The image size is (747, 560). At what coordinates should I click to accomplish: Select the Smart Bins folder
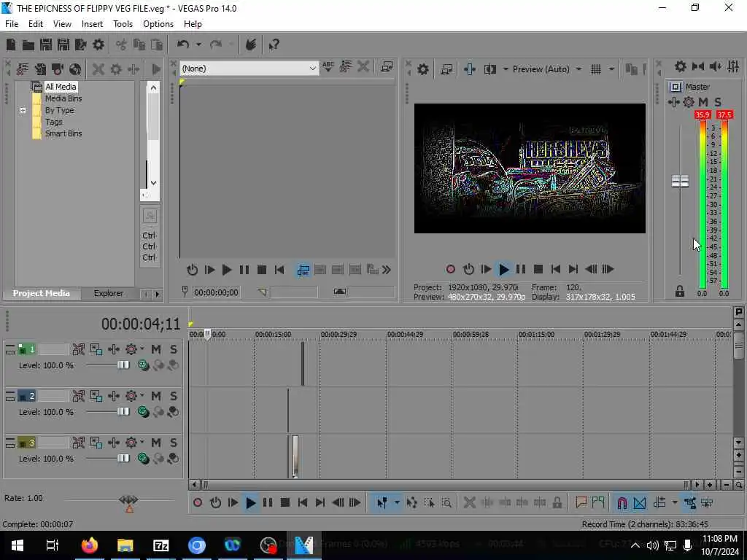pos(63,134)
